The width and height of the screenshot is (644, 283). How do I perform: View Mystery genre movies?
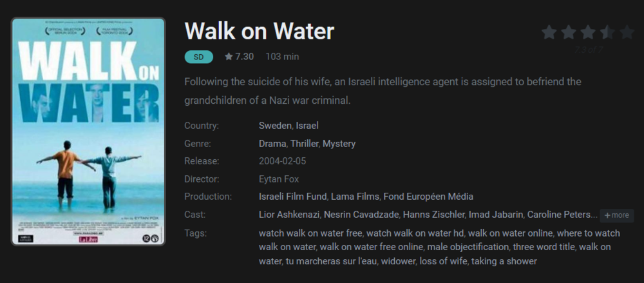click(339, 144)
